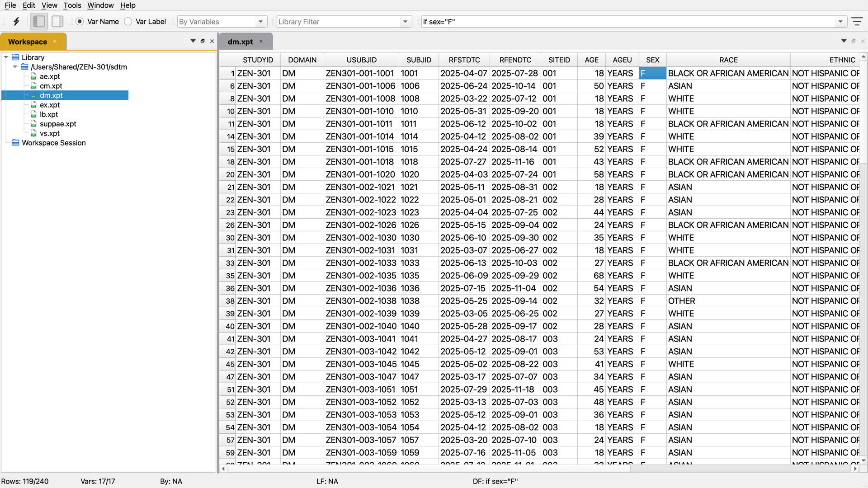Open the File menu
The width and height of the screenshot is (868, 488).
coord(10,5)
